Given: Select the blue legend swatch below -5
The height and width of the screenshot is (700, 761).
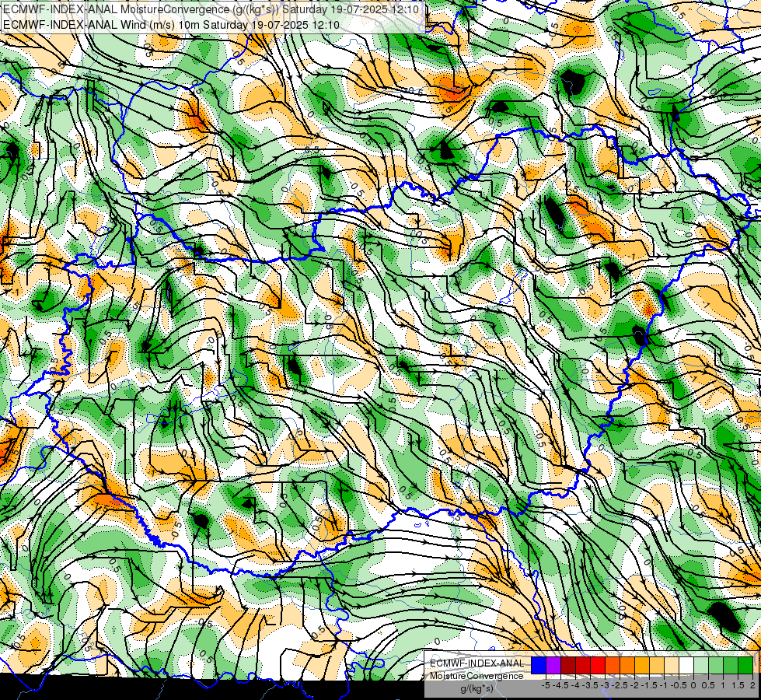Looking at the screenshot, I should point(539,665).
